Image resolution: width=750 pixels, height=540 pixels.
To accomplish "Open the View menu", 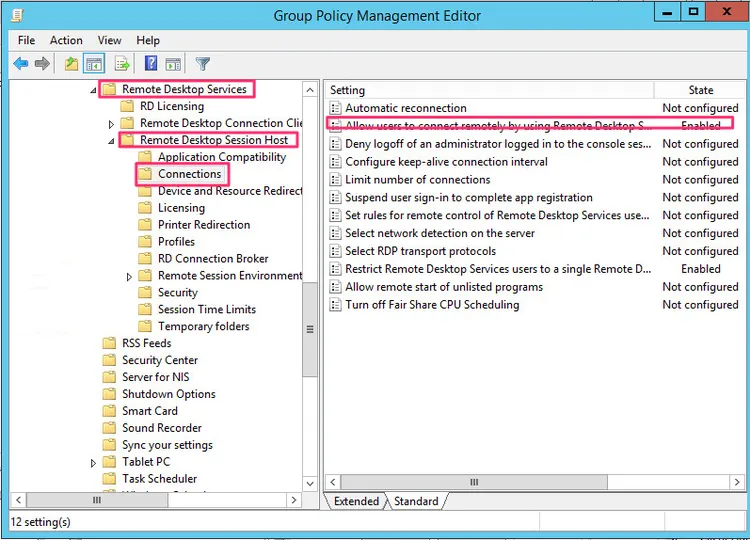I will 110,40.
